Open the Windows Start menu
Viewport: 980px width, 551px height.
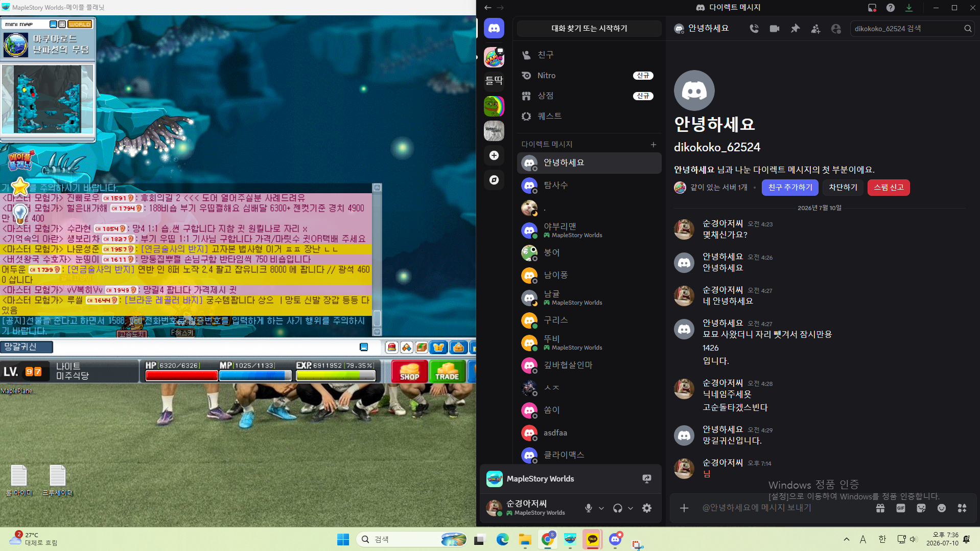click(x=343, y=539)
